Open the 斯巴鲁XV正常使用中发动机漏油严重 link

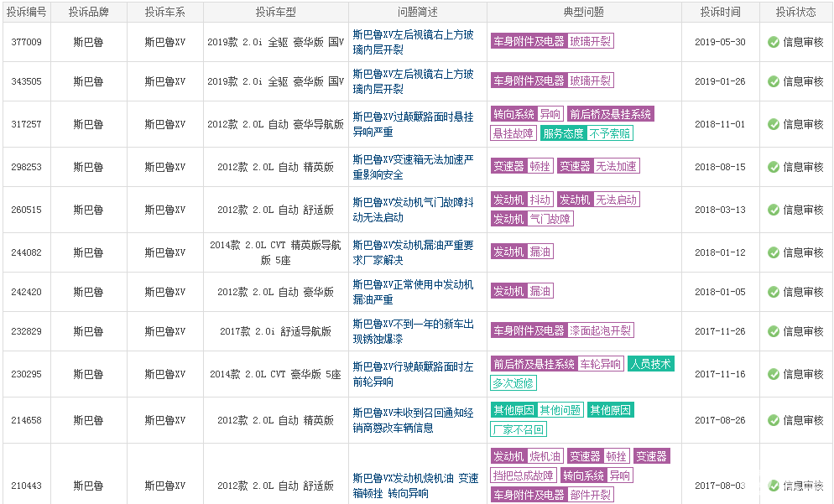414,292
